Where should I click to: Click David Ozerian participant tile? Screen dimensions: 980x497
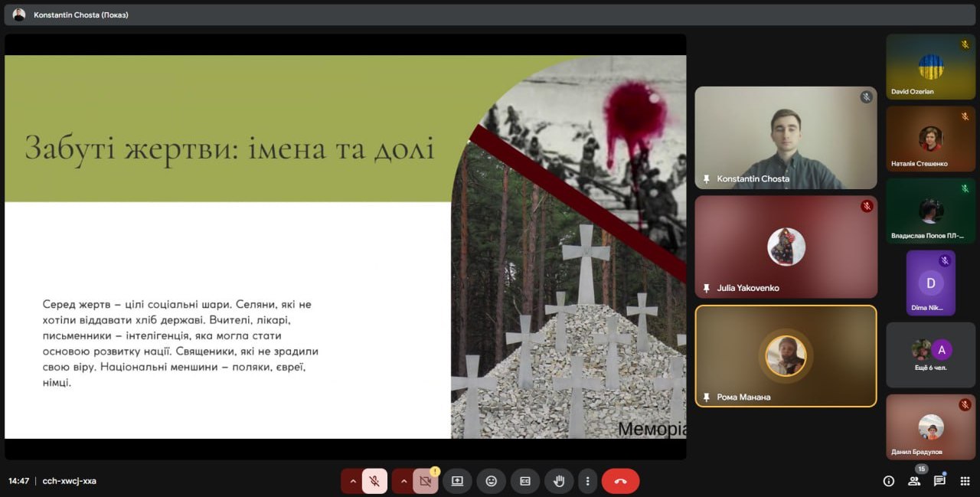pos(931,67)
